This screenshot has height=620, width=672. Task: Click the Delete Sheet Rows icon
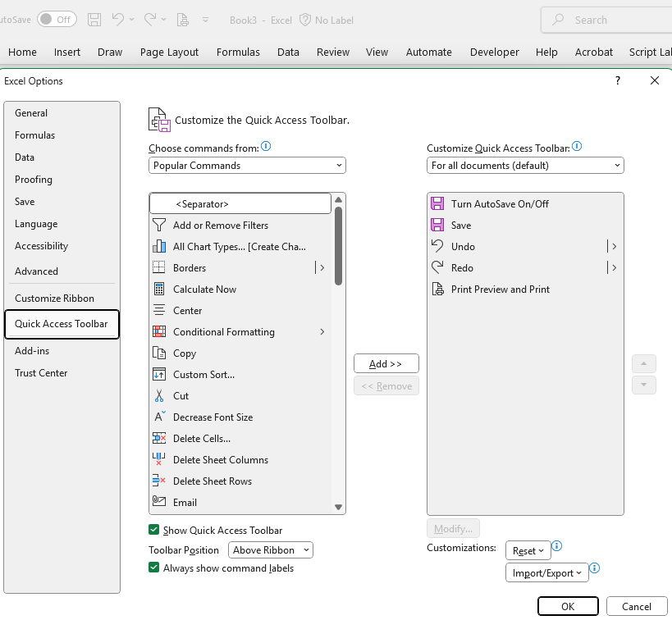159,481
